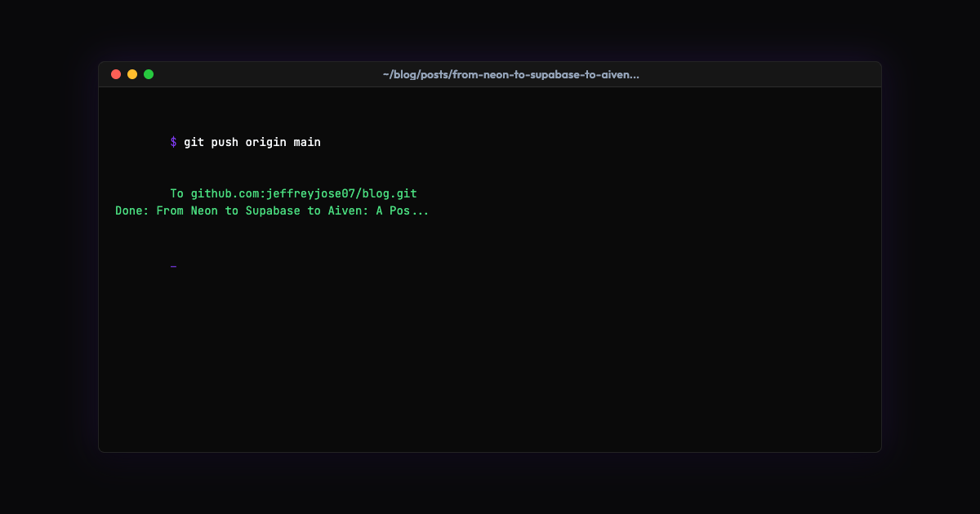Click the terminal title path text
Image resolution: width=980 pixels, height=514 pixels.
[x=511, y=74]
